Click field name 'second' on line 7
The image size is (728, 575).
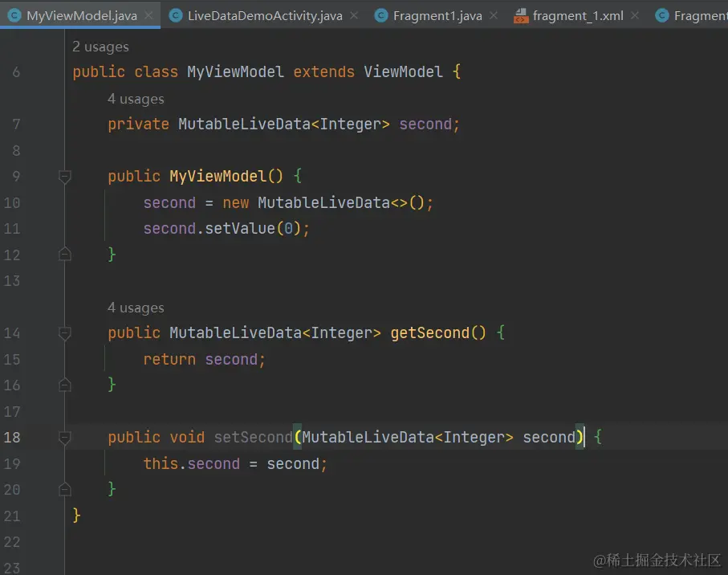click(425, 124)
